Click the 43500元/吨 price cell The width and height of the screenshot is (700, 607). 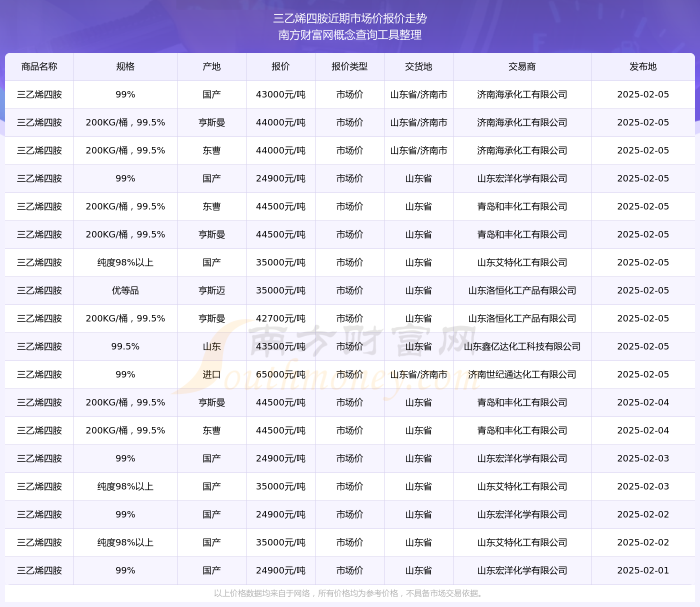(x=281, y=346)
